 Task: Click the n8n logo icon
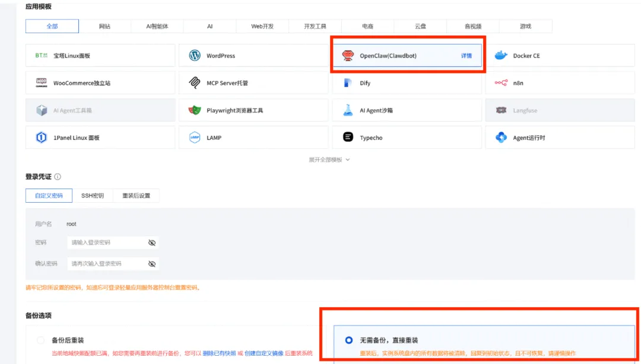click(x=501, y=82)
